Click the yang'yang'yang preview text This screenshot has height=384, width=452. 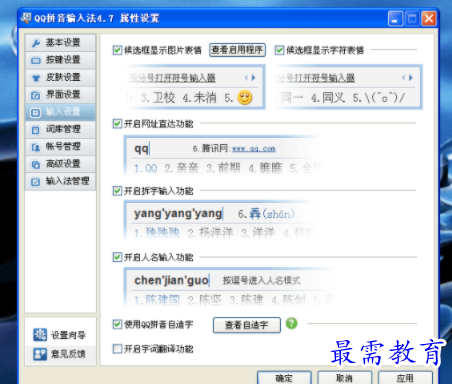178,213
